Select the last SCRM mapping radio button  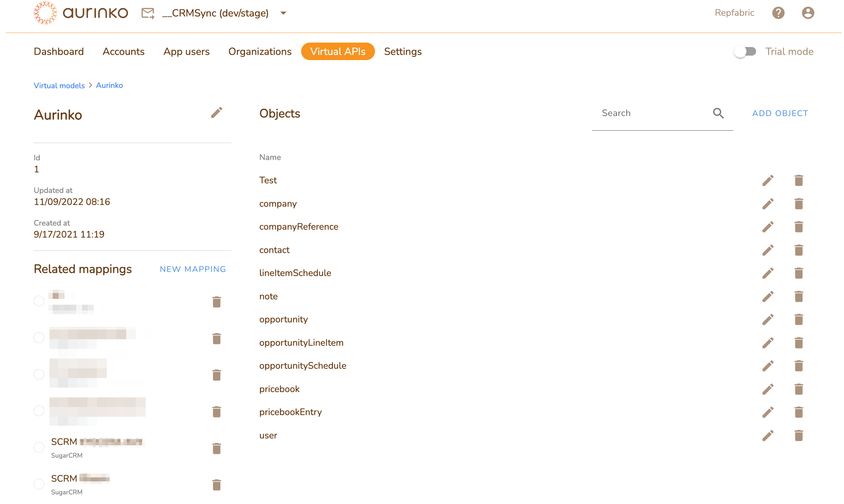pos(39,484)
